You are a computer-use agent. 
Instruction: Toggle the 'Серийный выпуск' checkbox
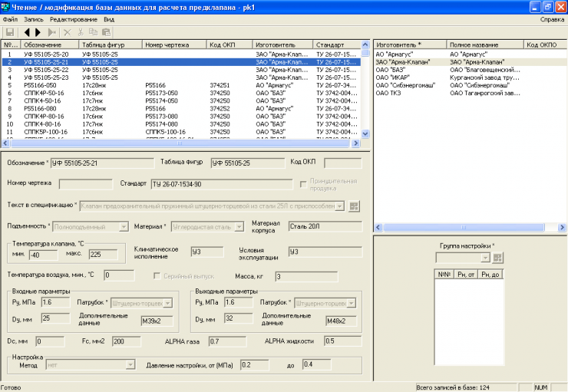tap(158, 275)
